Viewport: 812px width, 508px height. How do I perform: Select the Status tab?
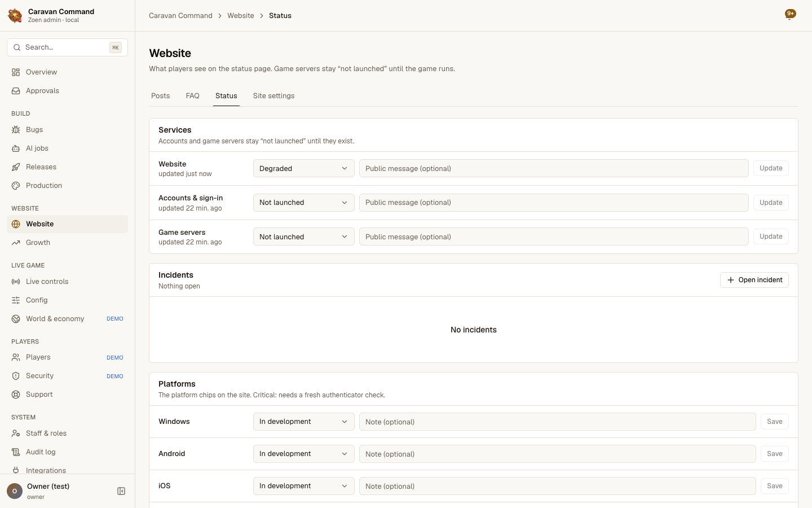tap(226, 96)
